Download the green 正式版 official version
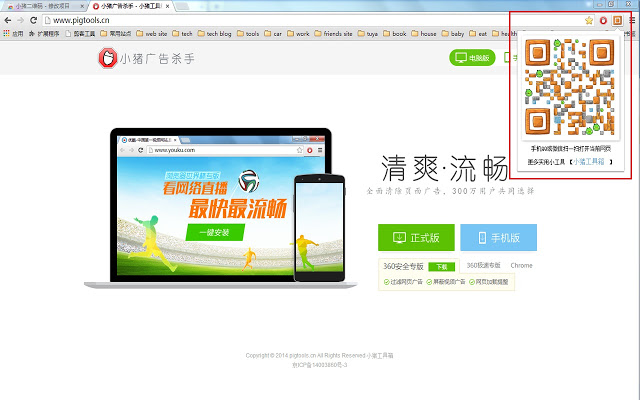The width and height of the screenshot is (640, 400). pyautogui.click(x=416, y=237)
